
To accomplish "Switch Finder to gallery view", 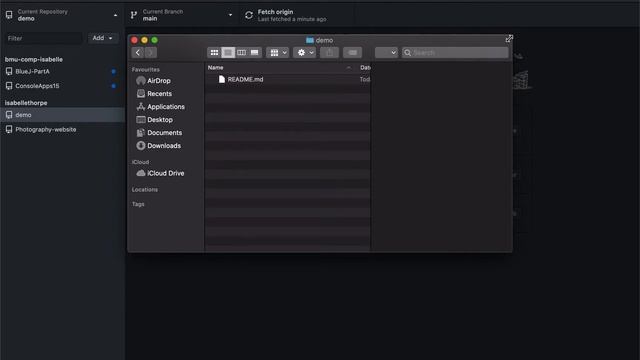I will (x=255, y=53).
